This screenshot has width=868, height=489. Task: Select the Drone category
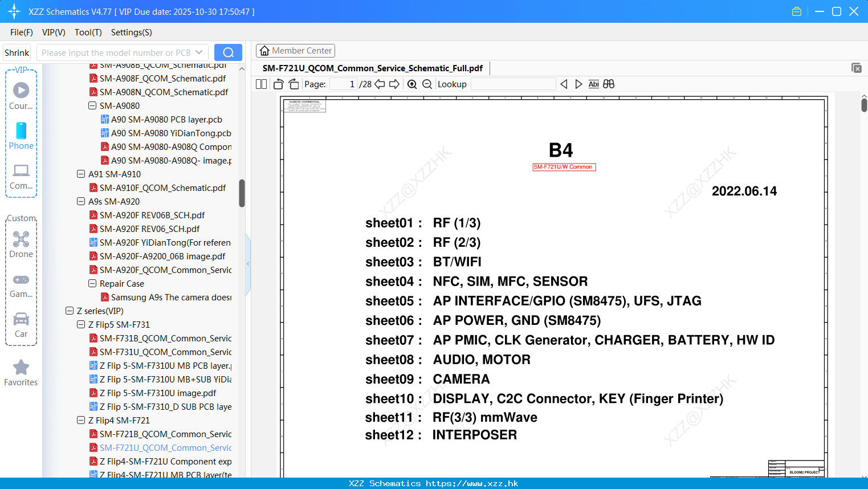(21, 244)
